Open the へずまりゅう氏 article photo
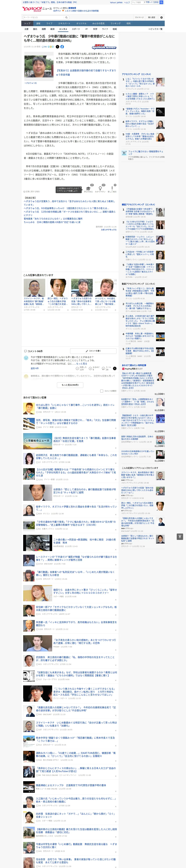The image size is (186, 868). click(x=39, y=66)
